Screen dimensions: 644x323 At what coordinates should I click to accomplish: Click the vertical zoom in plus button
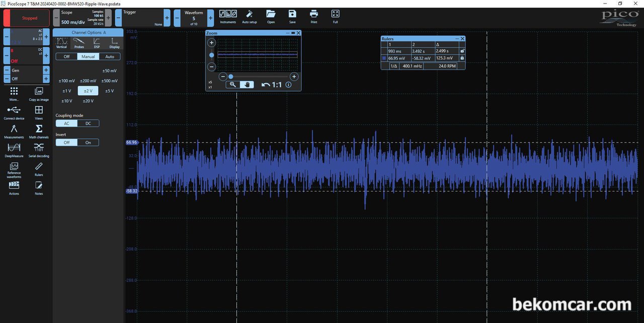[x=212, y=43]
